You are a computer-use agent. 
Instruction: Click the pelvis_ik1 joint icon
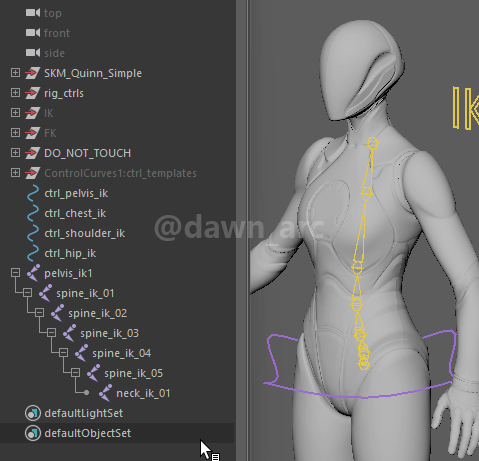click(x=33, y=273)
